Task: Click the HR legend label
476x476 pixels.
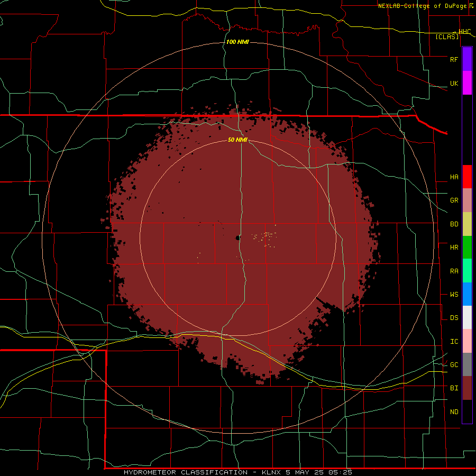Action: [x=454, y=248]
